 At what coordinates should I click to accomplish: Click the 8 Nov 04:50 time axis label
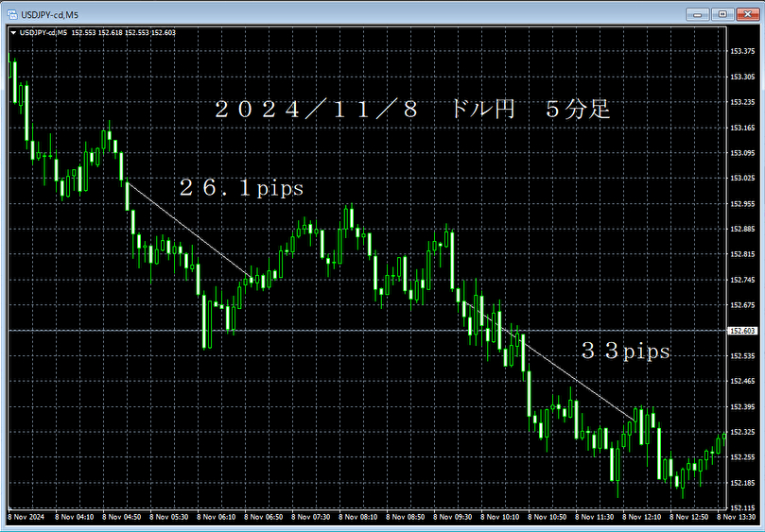coord(121,517)
